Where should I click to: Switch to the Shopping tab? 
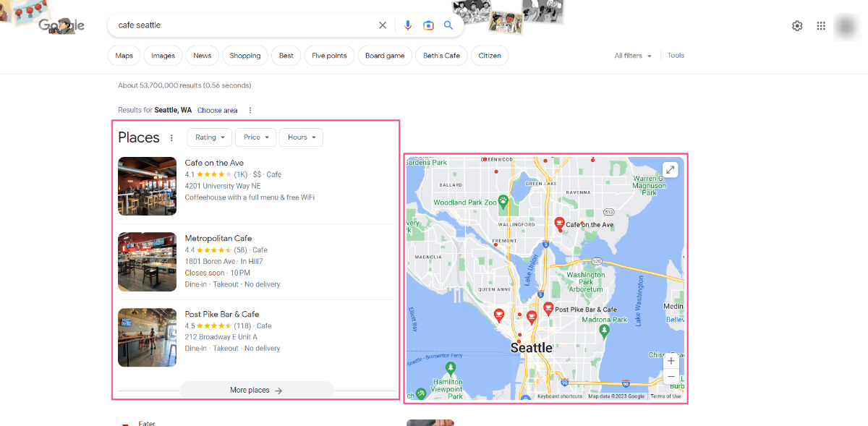coord(245,56)
